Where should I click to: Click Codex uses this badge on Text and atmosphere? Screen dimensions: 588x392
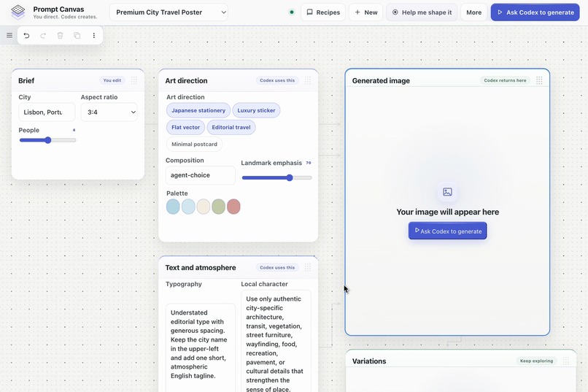coord(277,267)
